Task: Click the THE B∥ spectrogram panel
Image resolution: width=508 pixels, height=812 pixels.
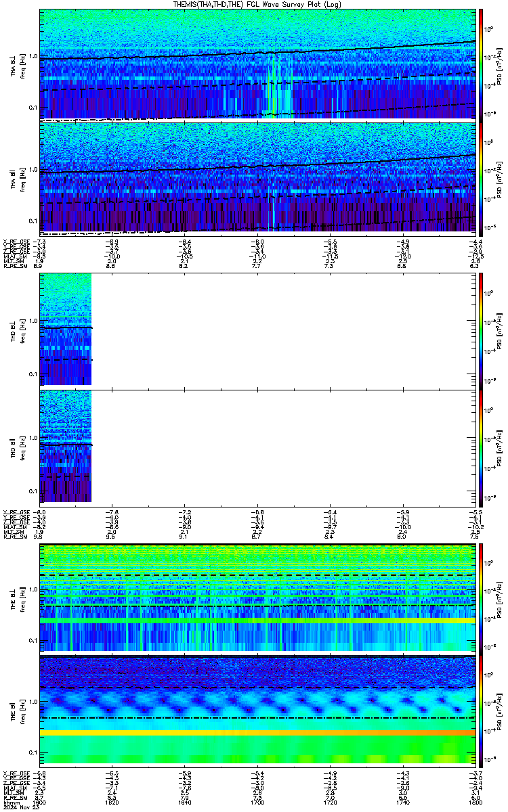Action: (x=257, y=710)
